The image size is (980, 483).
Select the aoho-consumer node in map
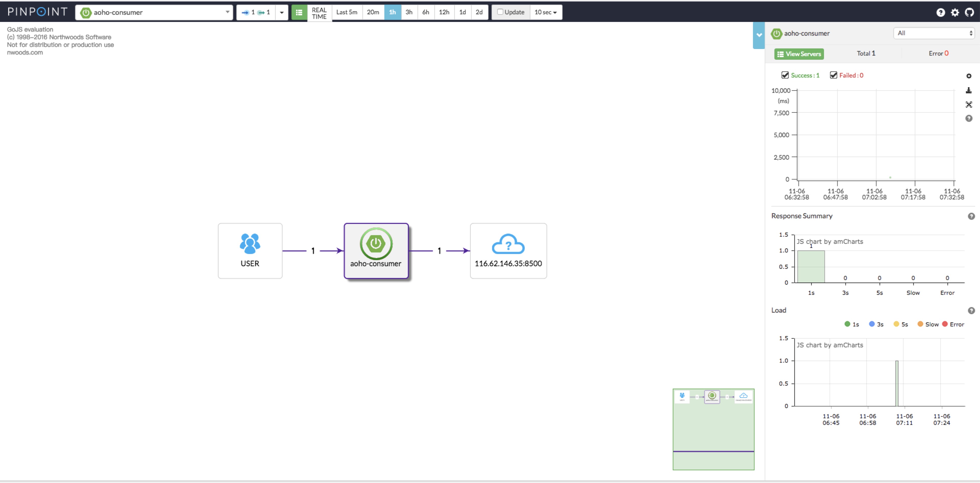pos(376,251)
